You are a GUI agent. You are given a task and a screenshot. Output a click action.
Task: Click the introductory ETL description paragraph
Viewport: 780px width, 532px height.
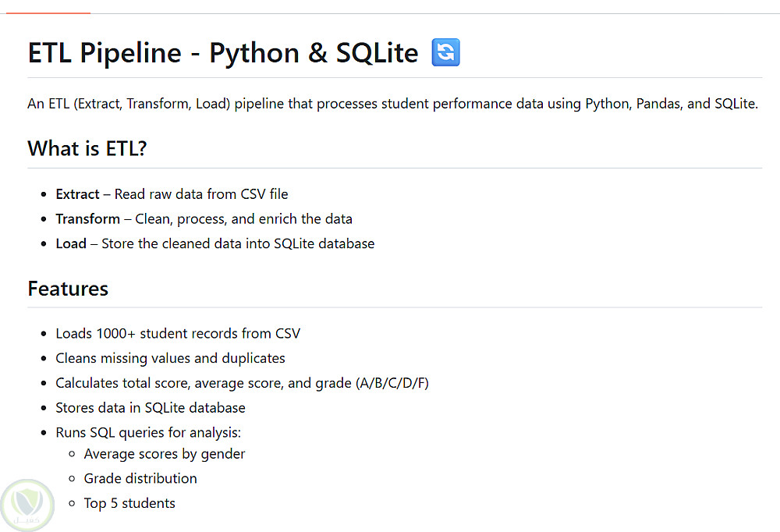tap(392, 104)
